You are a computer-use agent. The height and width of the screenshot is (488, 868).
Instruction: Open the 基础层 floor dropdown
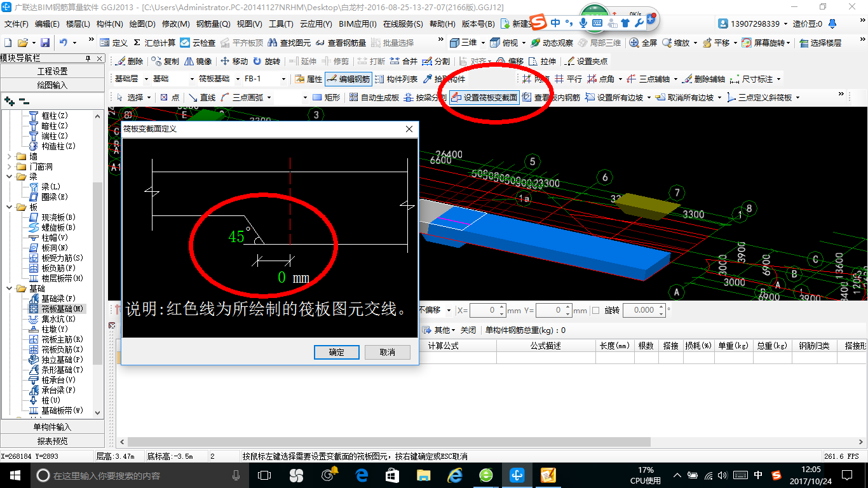click(x=146, y=79)
